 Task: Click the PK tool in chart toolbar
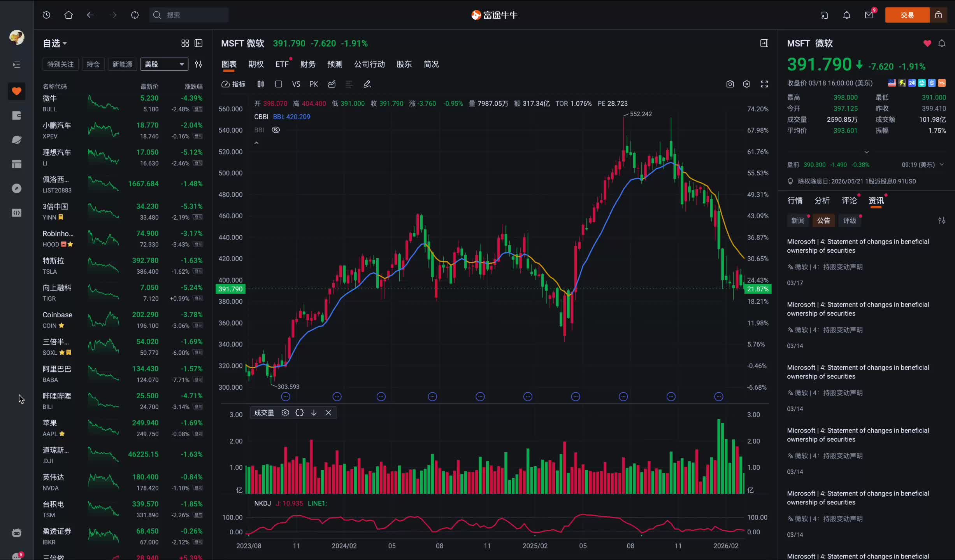click(x=314, y=84)
